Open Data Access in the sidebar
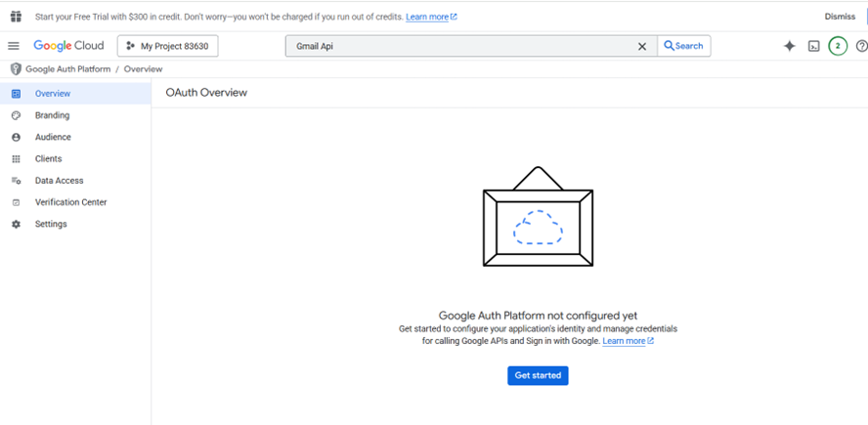The height and width of the screenshot is (425, 868). 75,181
